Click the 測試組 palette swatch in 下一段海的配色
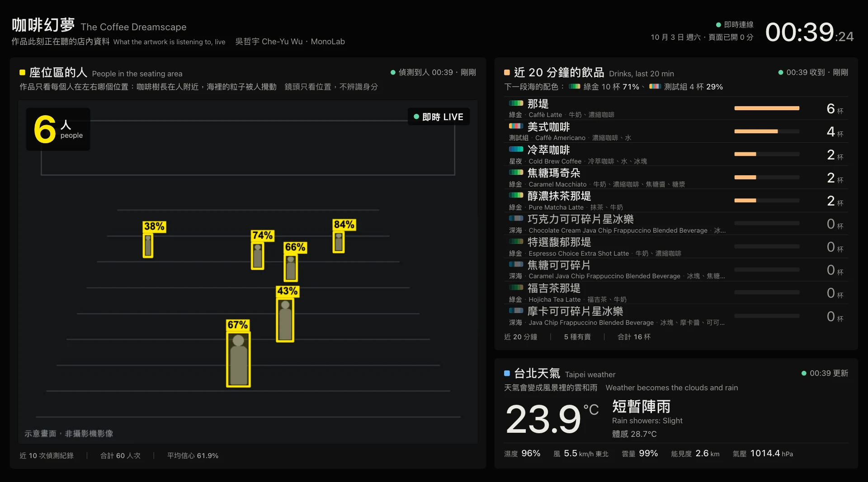 click(x=655, y=86)
